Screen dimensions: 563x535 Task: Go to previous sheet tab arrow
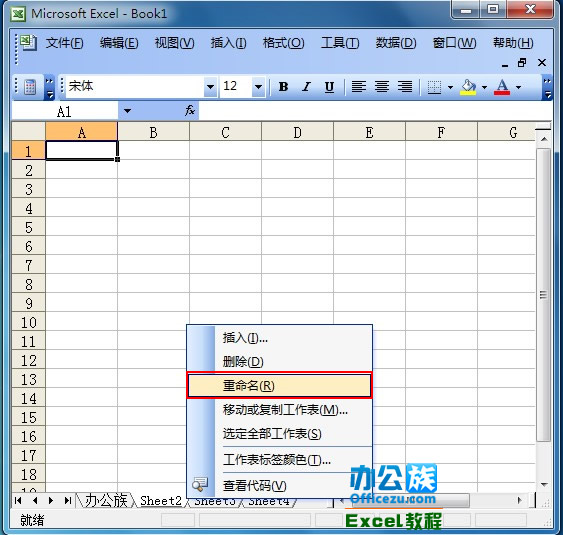coord(35,500)
